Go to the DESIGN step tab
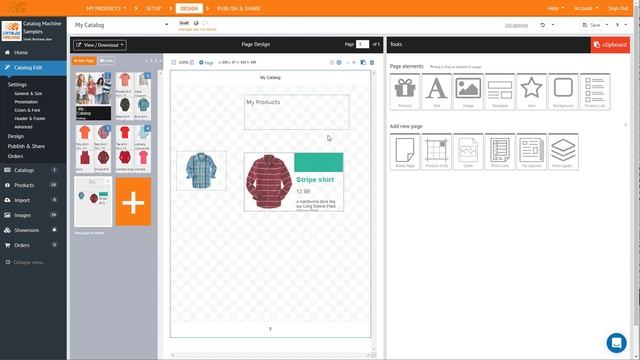 189,8
